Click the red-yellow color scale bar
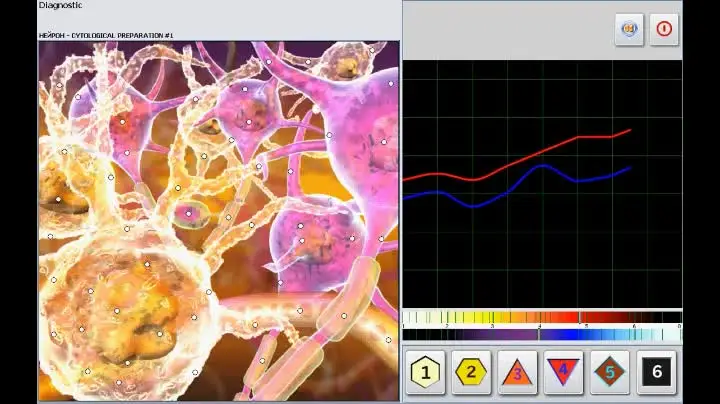Screen dimensions: 720x404 (x=542, y=317)
